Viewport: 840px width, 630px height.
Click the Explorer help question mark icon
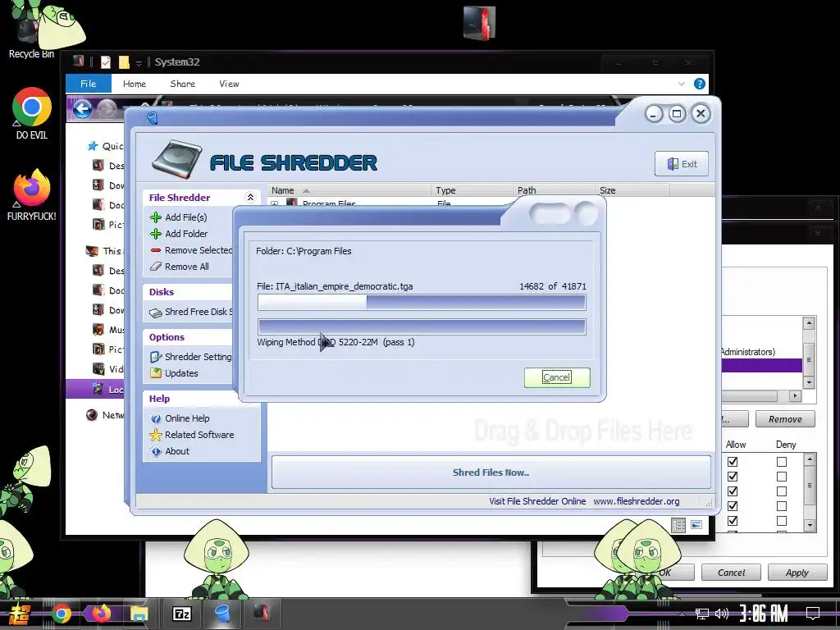700,84
